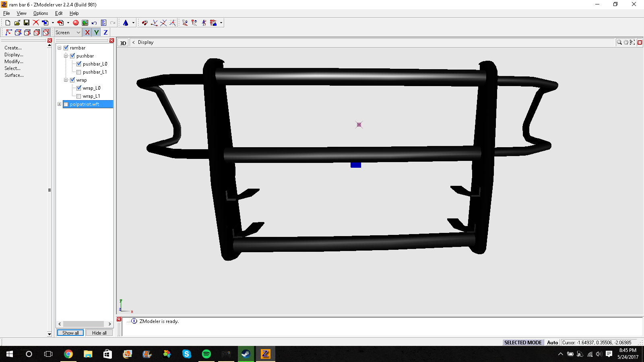The width and height of the screenshot is (644, 362).
Task: Open the Screen axis dropdown
Action: [68, 33]
